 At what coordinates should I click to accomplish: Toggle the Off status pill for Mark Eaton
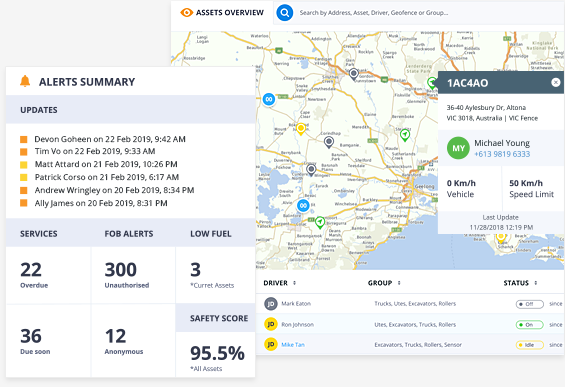coord(529,304)
